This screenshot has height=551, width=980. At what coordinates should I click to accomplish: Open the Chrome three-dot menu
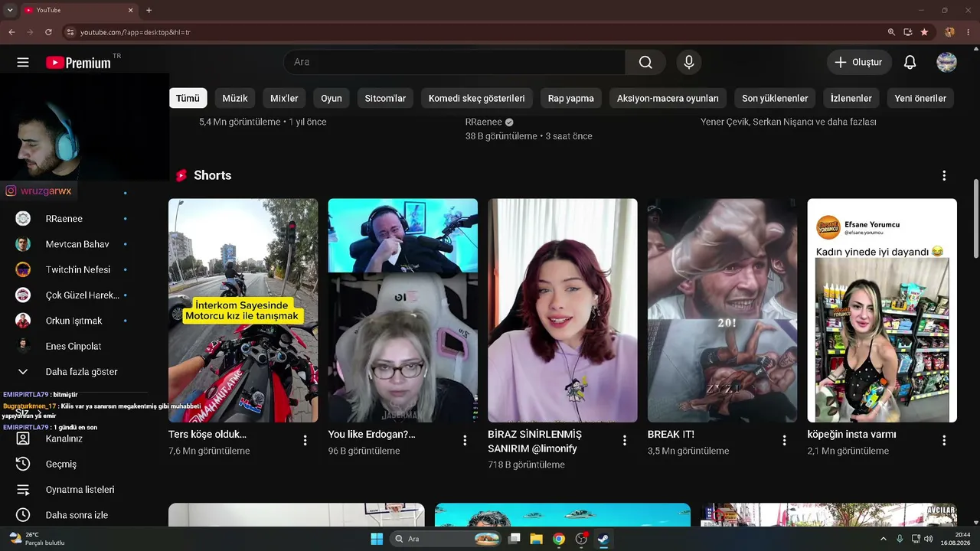tap(969, 32)
